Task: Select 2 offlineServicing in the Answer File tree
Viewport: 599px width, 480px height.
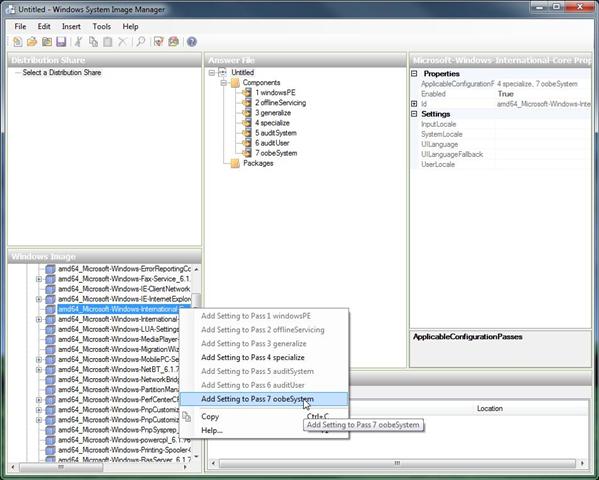Action: [x=280, y=103]
